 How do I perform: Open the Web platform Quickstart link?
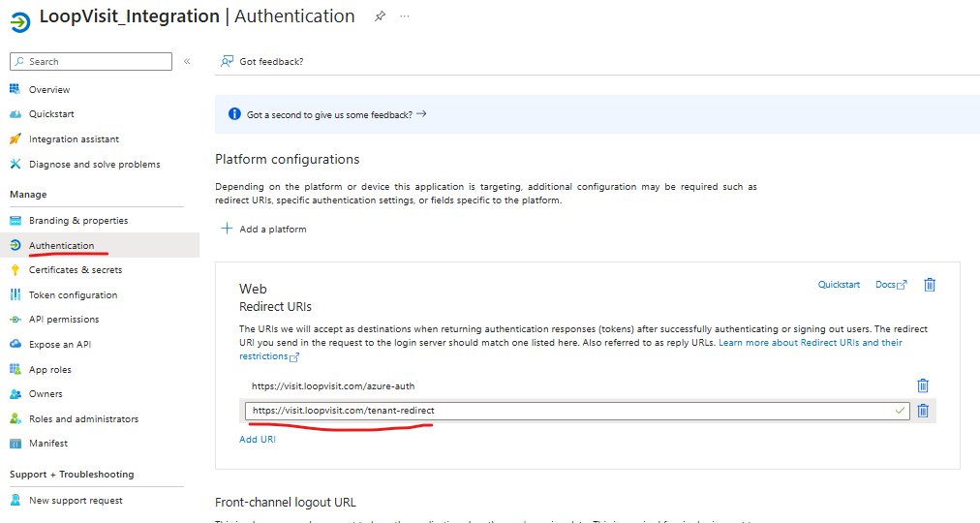click(x=839, y=285)
